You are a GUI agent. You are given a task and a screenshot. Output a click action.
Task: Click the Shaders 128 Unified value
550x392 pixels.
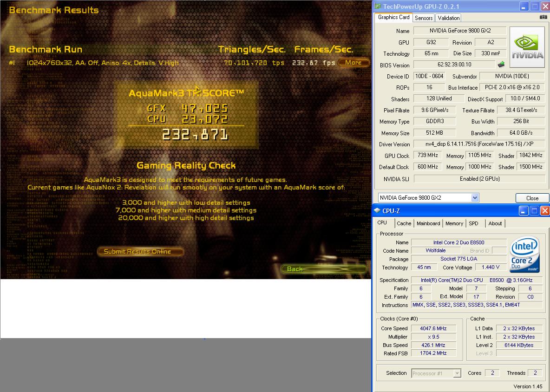(439, 98)
